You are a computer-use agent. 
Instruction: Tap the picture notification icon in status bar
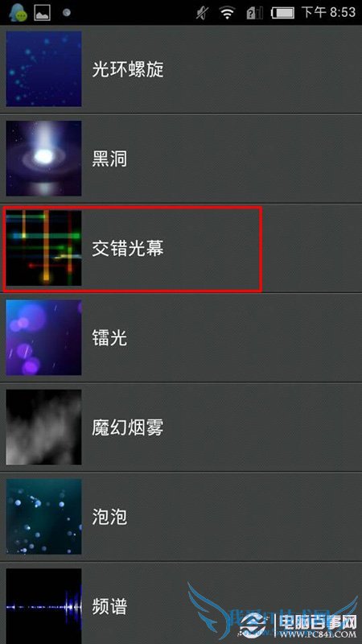point(43,13)
